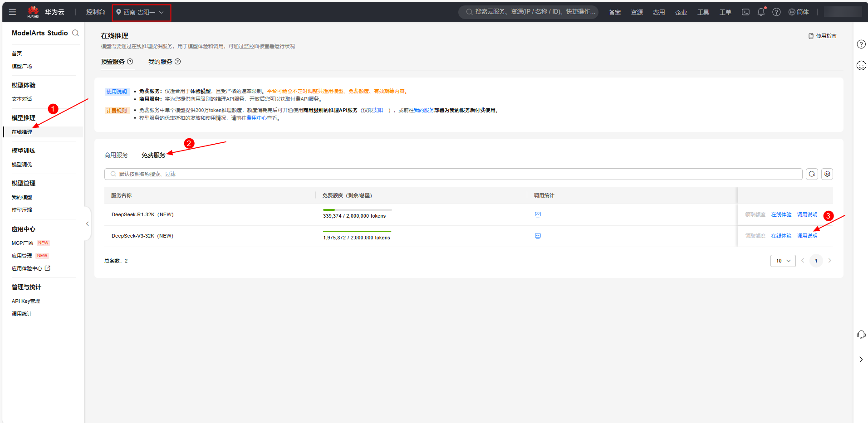Screen dimensions: 868x423
Task: Open the feedback smiley icon
Action: click(x=861, y=66)
